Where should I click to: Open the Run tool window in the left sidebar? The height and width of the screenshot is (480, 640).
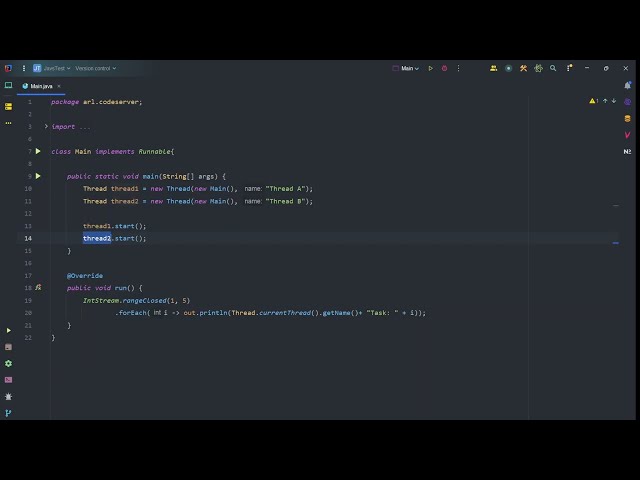(x=8, y=330)
